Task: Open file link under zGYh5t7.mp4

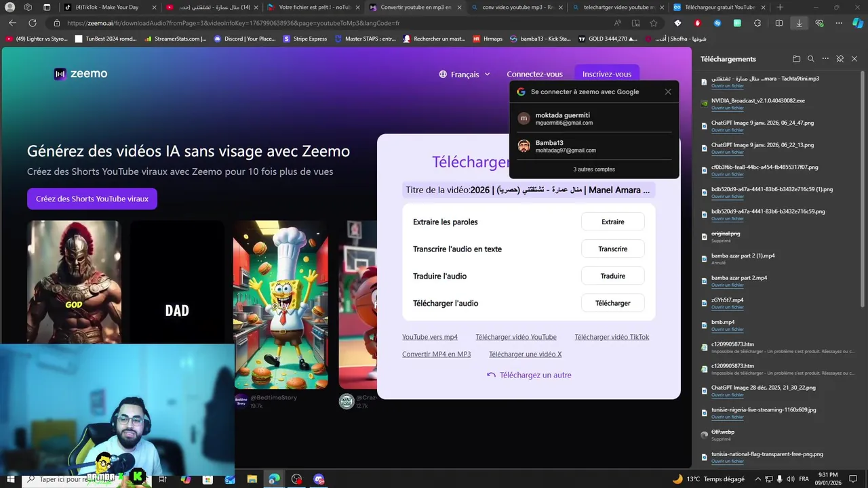Action: pyautogui.click(x=728, y=307)
